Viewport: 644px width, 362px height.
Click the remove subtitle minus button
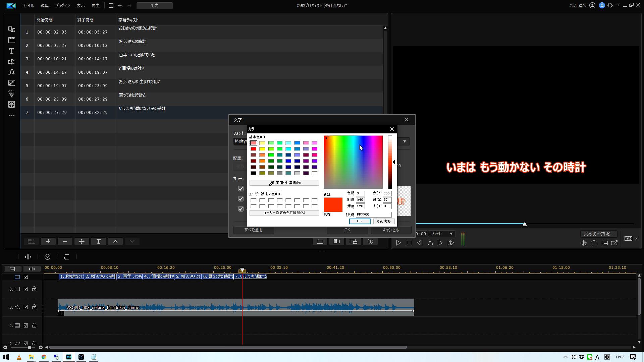point(65,241)
